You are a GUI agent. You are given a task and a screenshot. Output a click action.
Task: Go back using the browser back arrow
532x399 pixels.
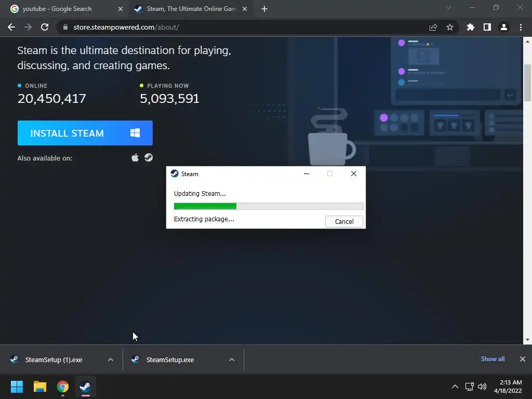[11, 27]
